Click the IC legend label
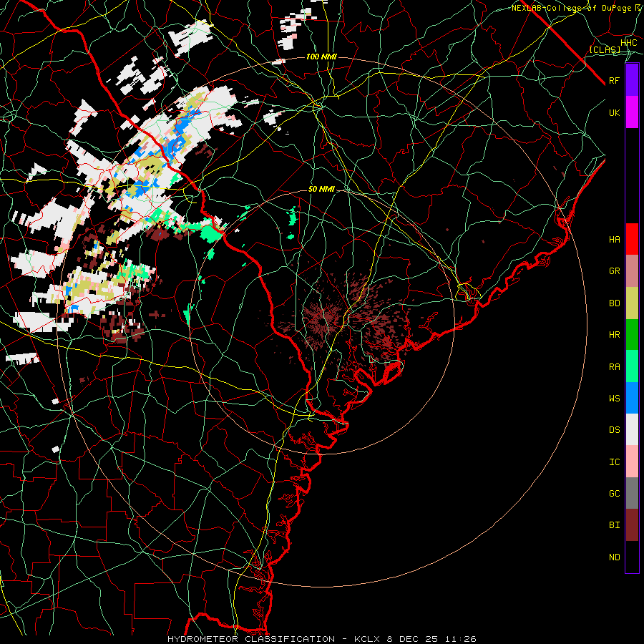Screen dimensions: 644x644 614,462
